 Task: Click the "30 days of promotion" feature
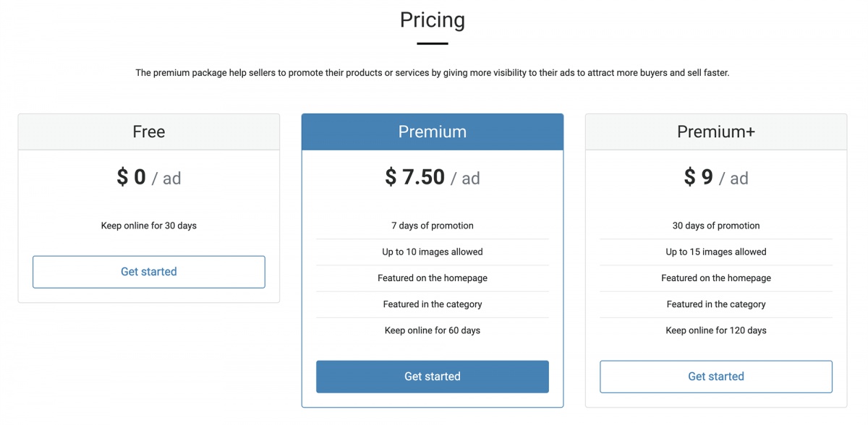(715, 226)
